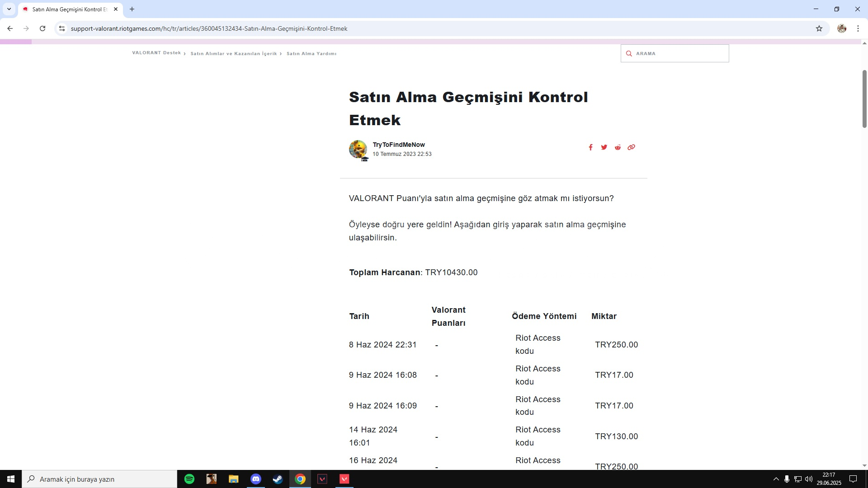Click the date 8 Haz 2024 22:31
Screen dimensions: 868x488
click(x=382, y=345)
